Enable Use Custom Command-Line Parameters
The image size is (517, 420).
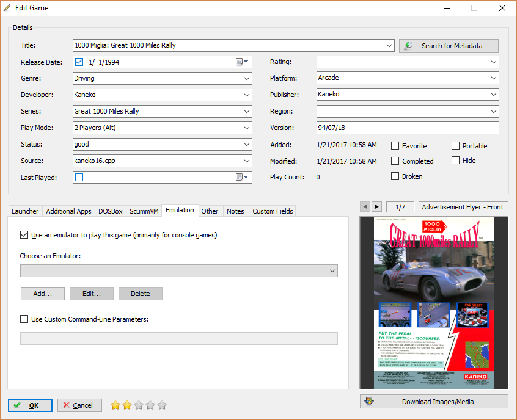[x=24, y=319]
